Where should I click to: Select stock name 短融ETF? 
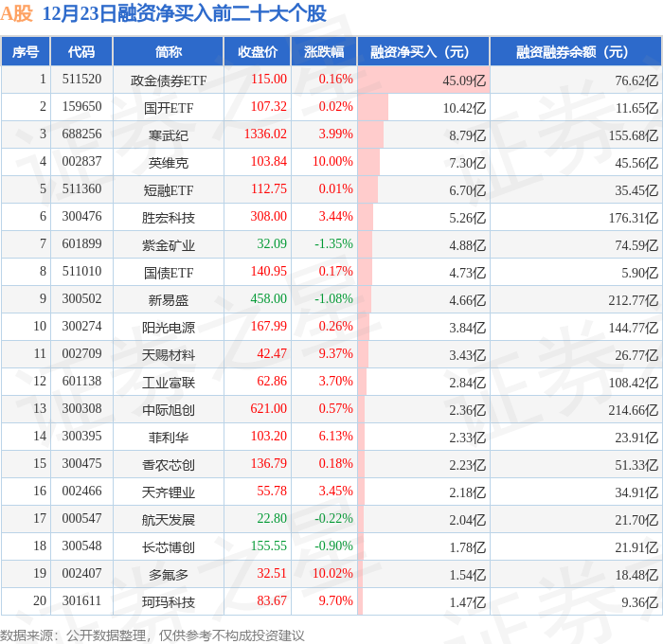click(169, 190)
